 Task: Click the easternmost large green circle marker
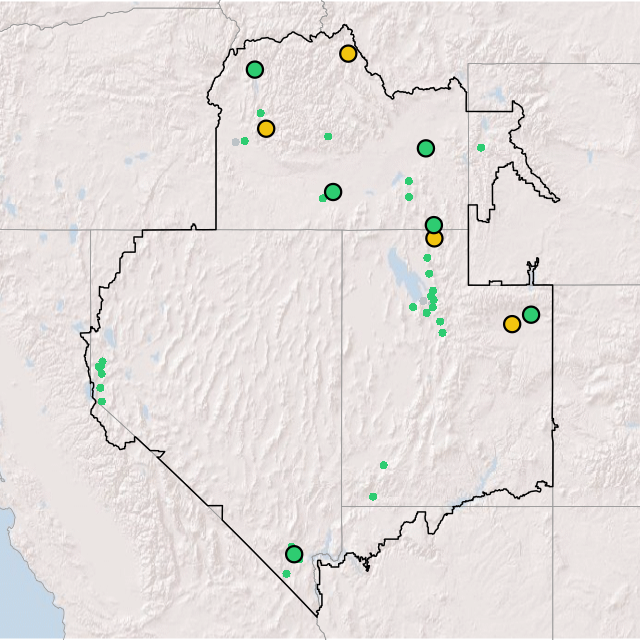coord(531,315)
